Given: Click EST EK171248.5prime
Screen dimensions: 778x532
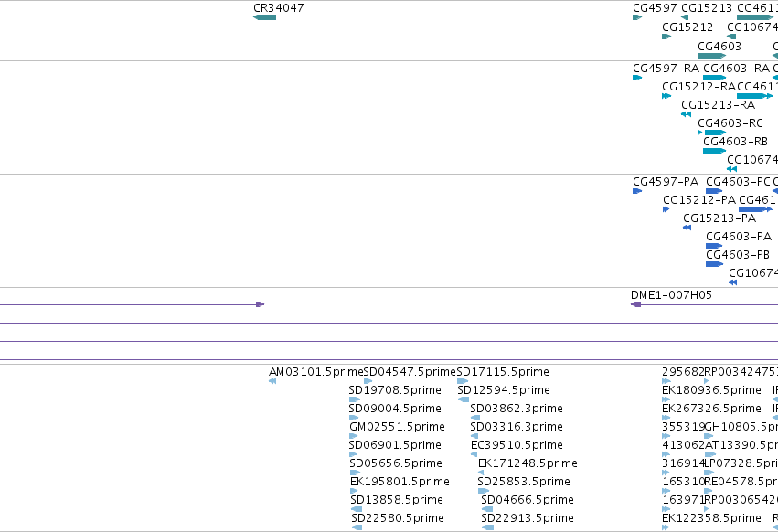Looking at the screenshot, I should point(481,473).
